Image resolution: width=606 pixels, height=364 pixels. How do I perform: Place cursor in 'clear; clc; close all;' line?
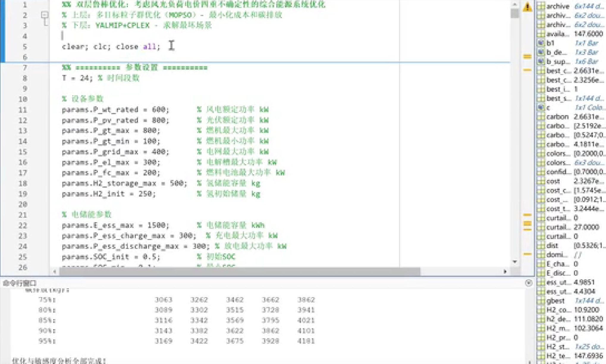[x=111, y=47]
